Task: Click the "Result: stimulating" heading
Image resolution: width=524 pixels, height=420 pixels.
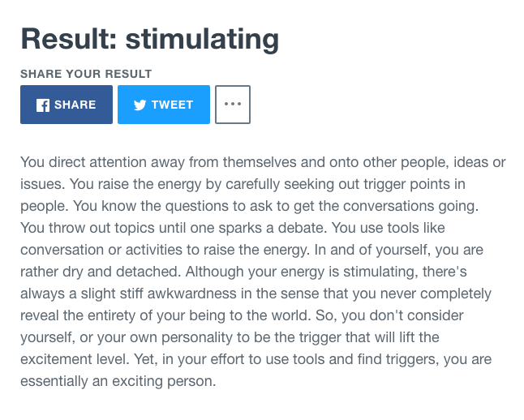Action: [149, 38]
